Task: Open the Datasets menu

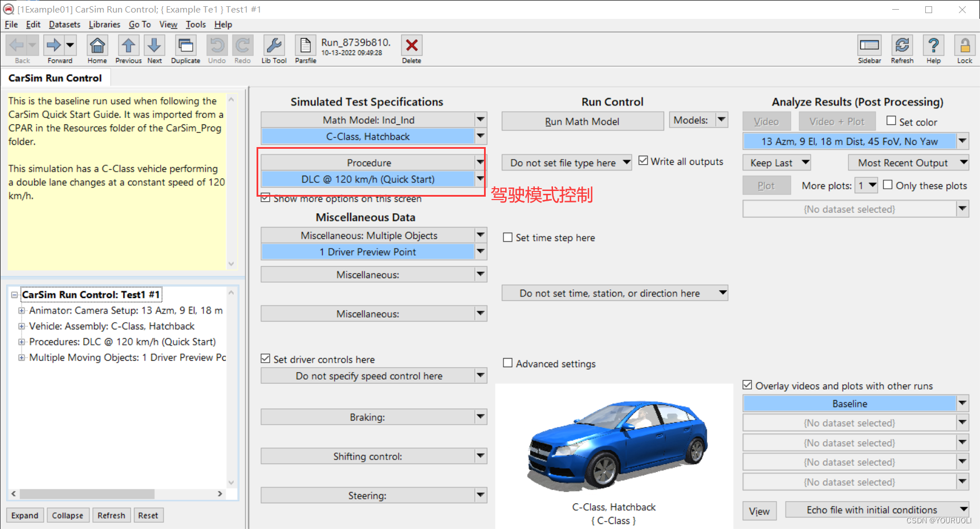Action: (x=64, y=25)
